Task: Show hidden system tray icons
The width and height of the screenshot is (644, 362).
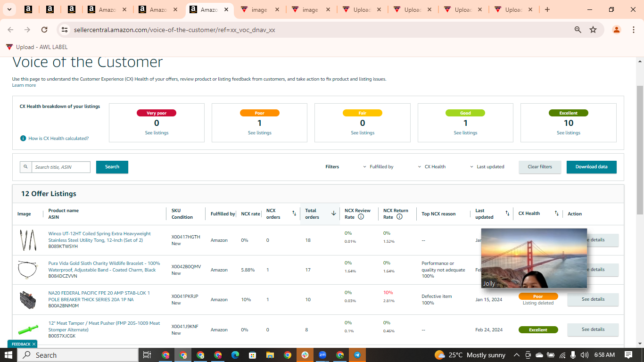Action: tap(516, 355)
